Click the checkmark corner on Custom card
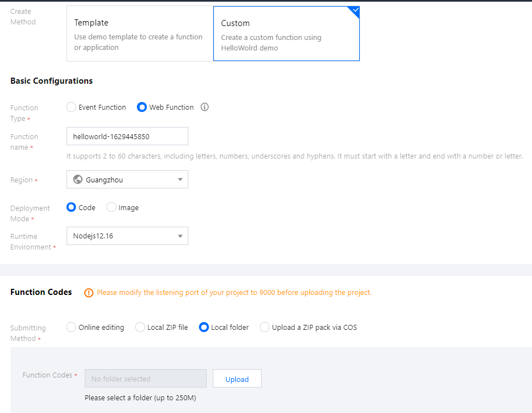 pyautogui.click(x=354, y=11)
